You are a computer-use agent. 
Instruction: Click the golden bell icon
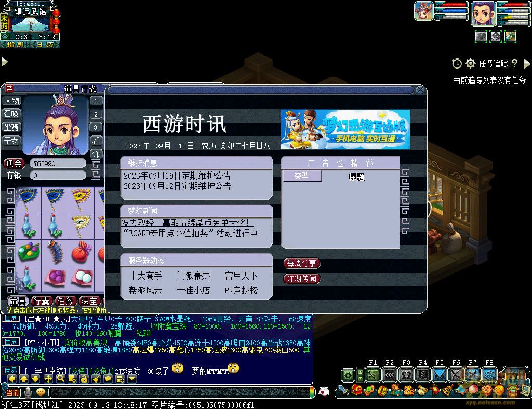click(447, 391)
